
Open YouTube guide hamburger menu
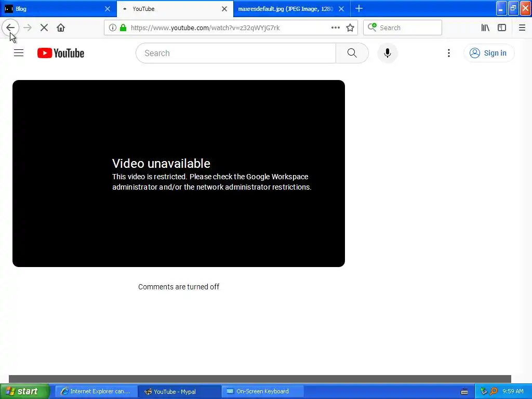point(19,53)
